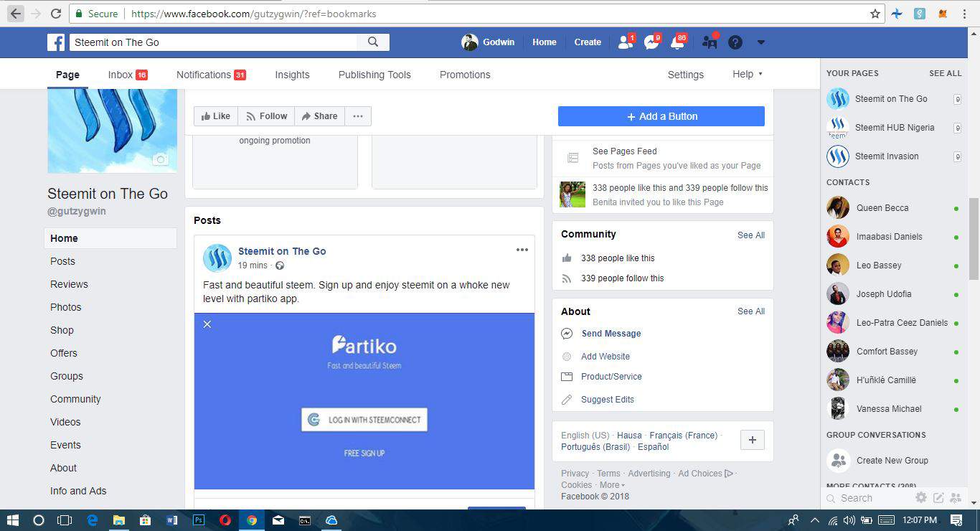This screenshot has width=980, height=531.
Task: Click the Send Message link
Action: [611, 334]
